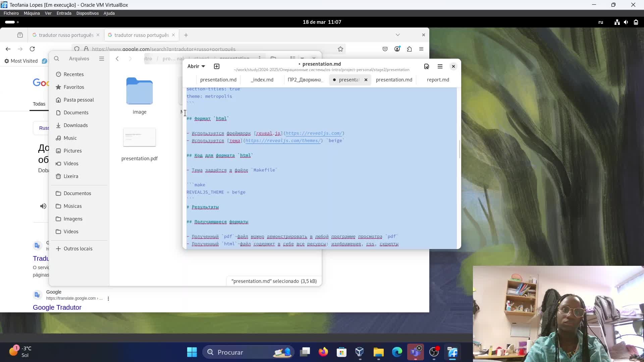The height and width of the screenshot is (362, 644).
Task: Open Firefox Pocket save icon
Action: pyautogui.click(x=385, y=49)
